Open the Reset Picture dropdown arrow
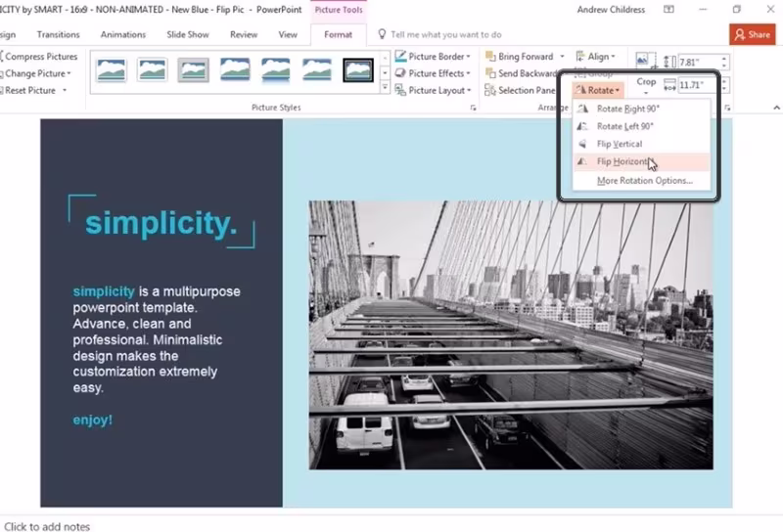 tap(65, 90)
